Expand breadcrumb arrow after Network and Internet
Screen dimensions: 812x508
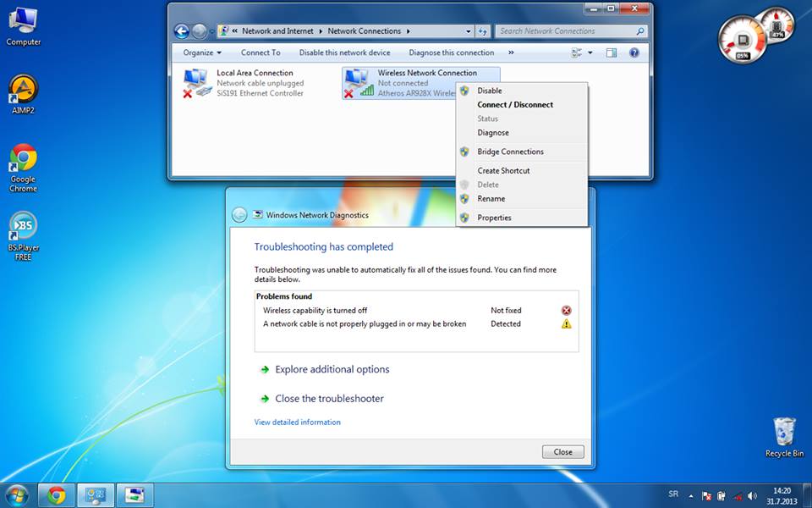321,31
